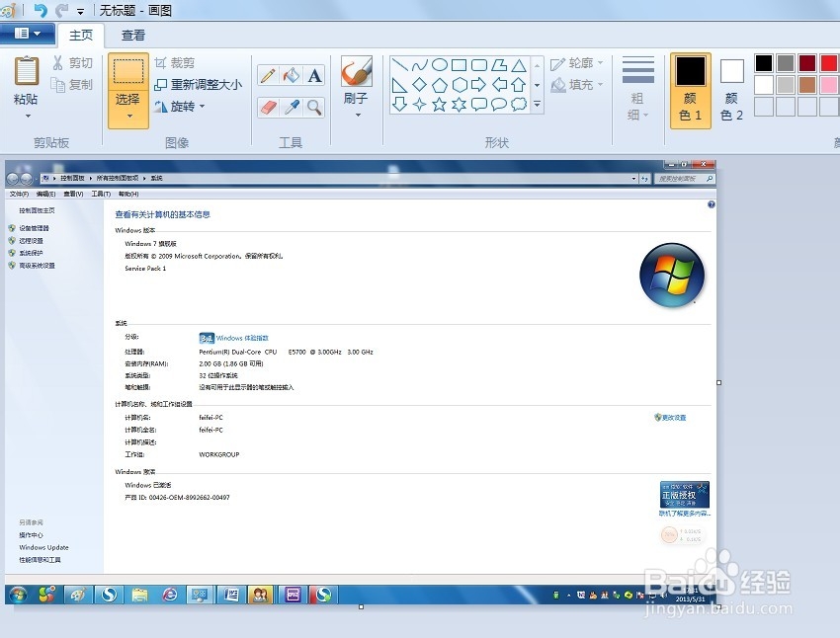This screenshot has height=638, width=840.
Task: Choose the Up arrow shape
Action: click(x=519, y=85)
